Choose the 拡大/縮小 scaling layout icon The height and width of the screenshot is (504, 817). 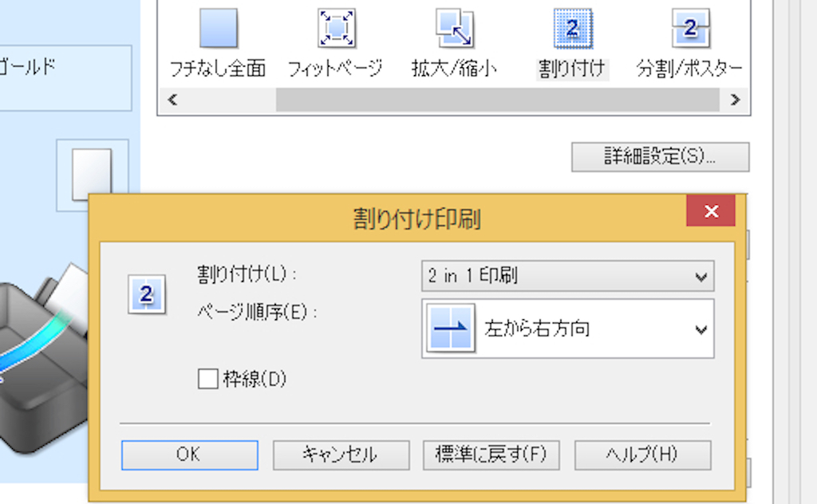click(x=454, y=30)
